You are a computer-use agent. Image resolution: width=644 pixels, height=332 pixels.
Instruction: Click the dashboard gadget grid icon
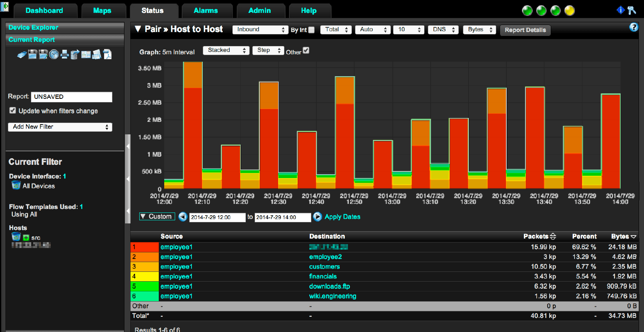click(x=86, y=55)
